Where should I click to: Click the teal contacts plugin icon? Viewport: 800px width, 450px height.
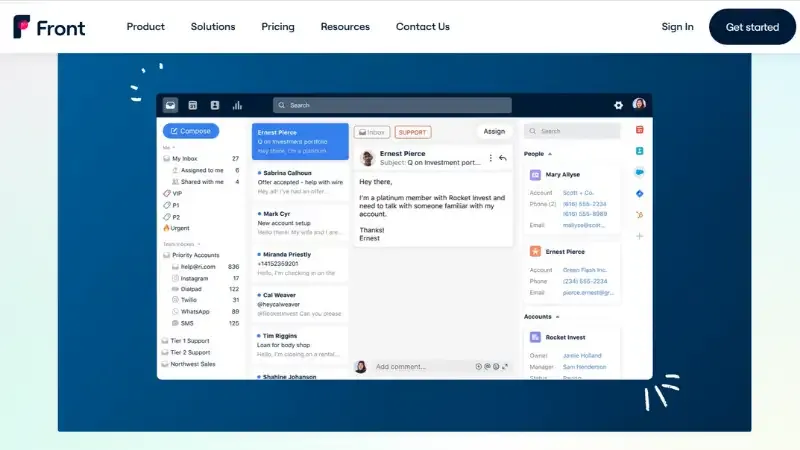click(639, 151)
